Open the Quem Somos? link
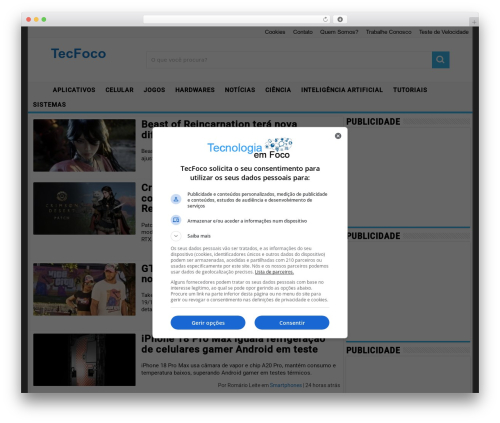The image size is (500, 423). point(339,32)
